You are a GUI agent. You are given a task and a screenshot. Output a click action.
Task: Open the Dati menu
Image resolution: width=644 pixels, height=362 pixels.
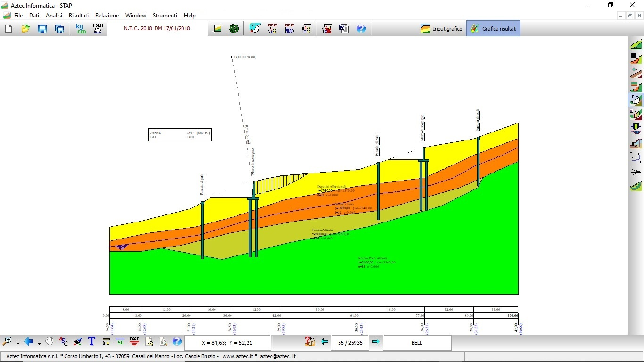pos(34,16)
